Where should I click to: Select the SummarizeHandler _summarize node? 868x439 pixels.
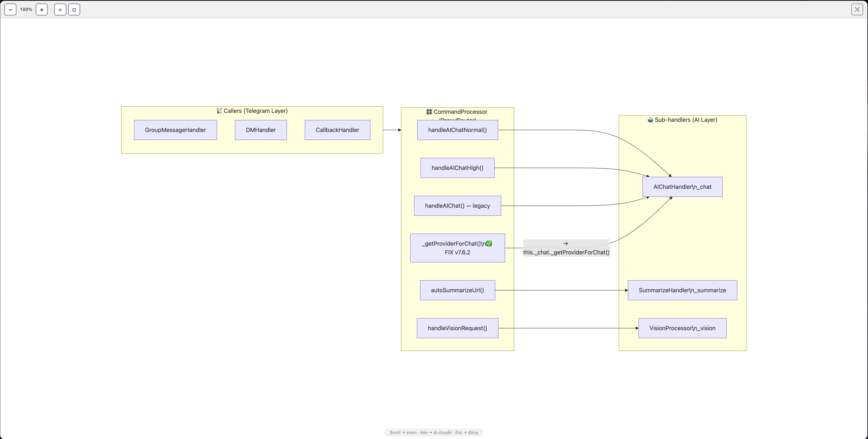[682, 290]
